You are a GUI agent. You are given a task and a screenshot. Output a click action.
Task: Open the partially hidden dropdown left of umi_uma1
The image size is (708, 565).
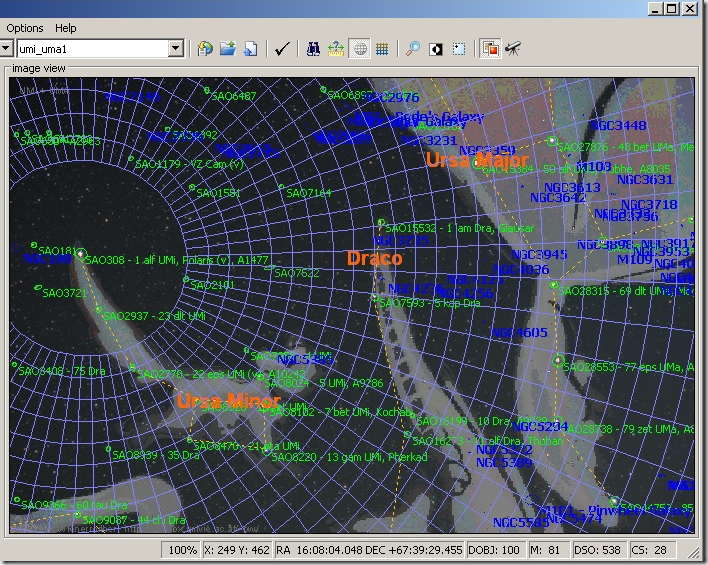tap(5, 48)
